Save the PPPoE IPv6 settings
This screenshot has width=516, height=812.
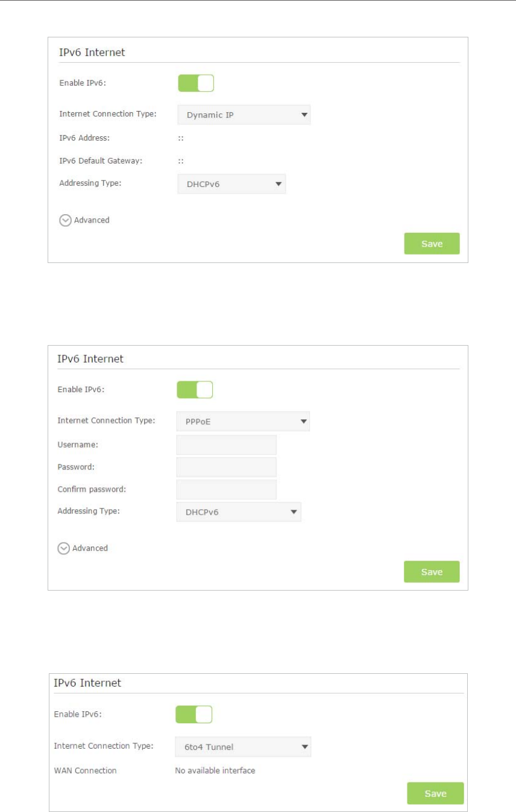[432, 572]
